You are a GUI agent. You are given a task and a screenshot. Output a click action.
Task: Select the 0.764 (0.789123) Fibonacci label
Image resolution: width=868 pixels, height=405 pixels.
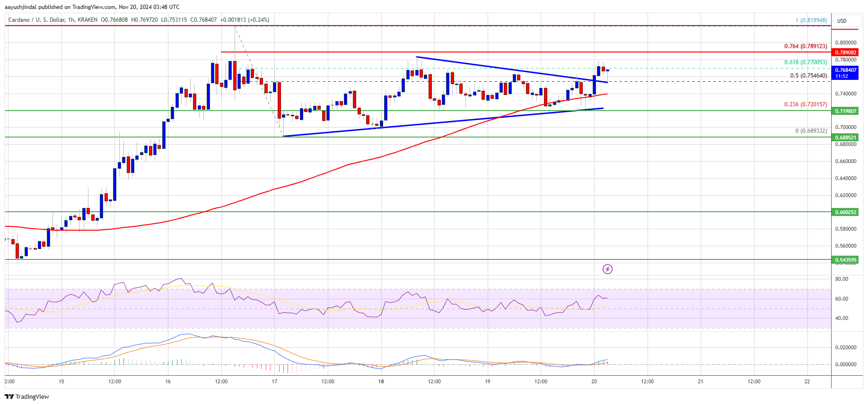tap(806, 46)
